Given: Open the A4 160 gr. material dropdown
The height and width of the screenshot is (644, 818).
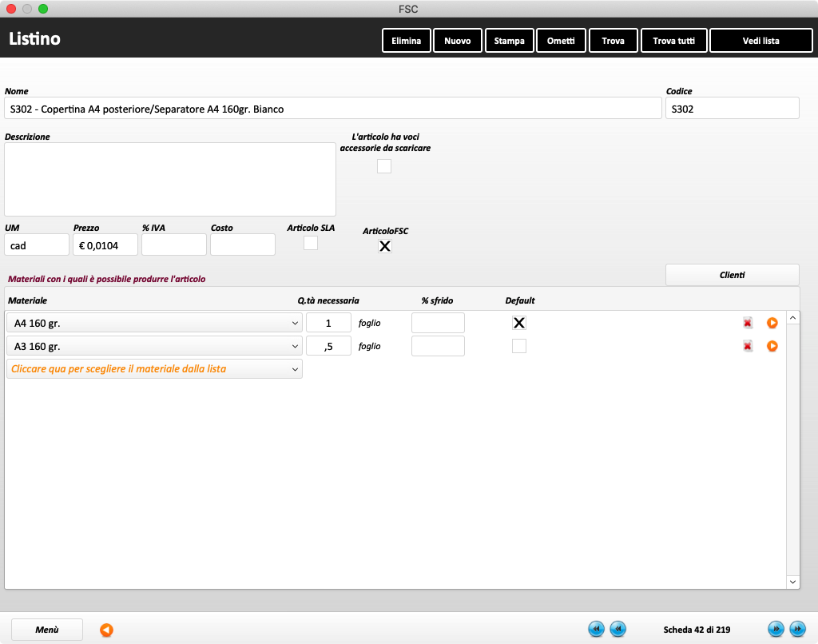Looking at the screenshot, I should (x=153, y=323).
